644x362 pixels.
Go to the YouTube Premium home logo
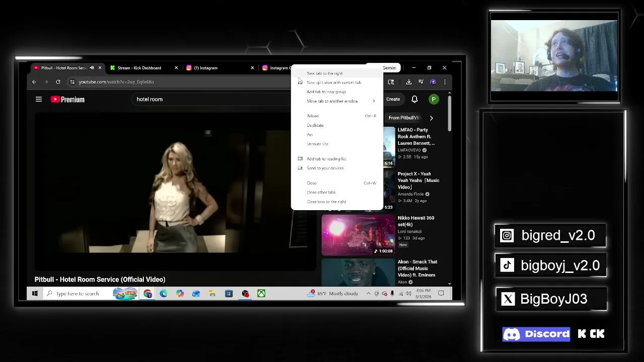pyautogui.click(x=67, y=100)
